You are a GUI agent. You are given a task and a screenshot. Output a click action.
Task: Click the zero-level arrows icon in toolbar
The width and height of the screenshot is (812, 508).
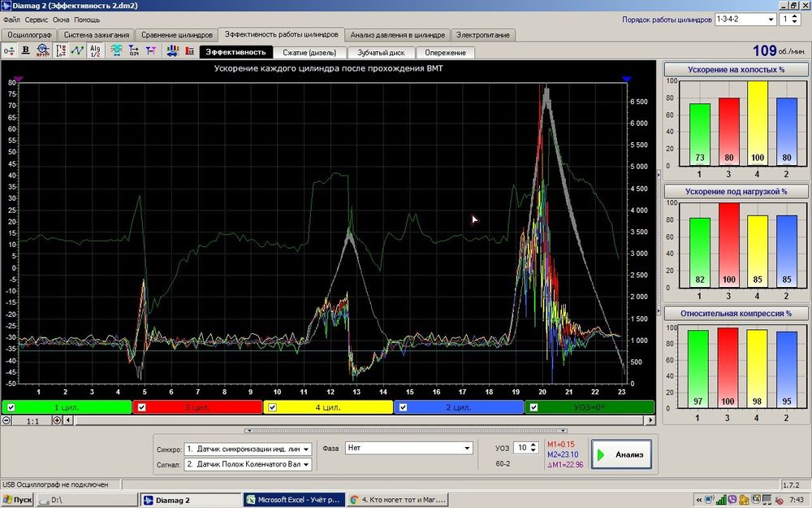coord(9,51)
